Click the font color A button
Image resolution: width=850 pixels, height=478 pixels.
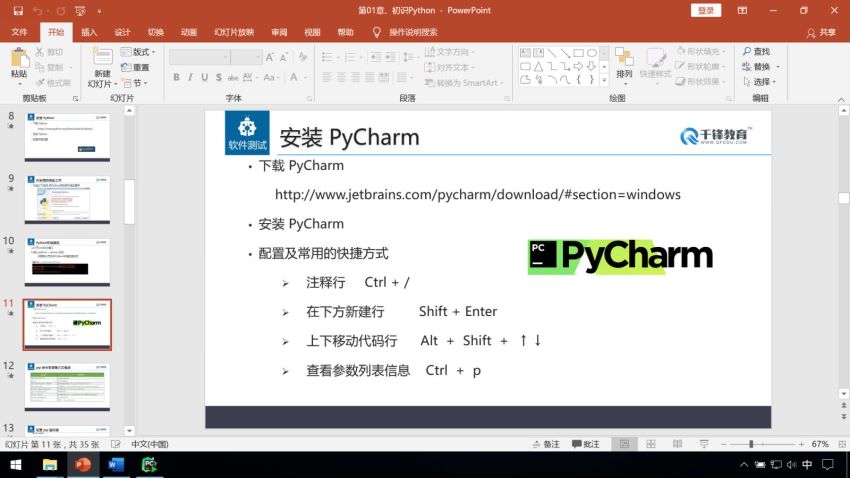[294, 77]
